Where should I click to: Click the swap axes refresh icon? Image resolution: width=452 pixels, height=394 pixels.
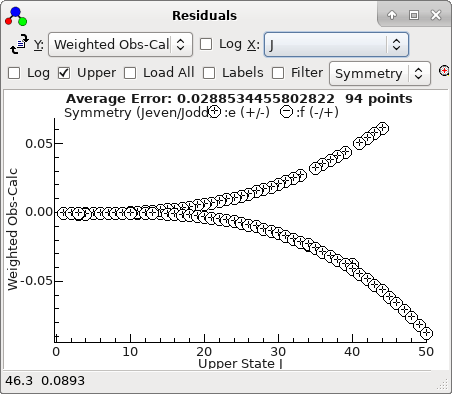pyautogui.click(x=19, y=44)
